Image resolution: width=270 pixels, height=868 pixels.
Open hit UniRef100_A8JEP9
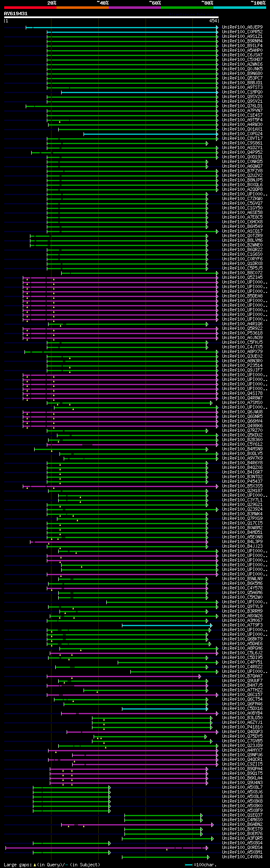pyautogui.click(x=242, y=27)
